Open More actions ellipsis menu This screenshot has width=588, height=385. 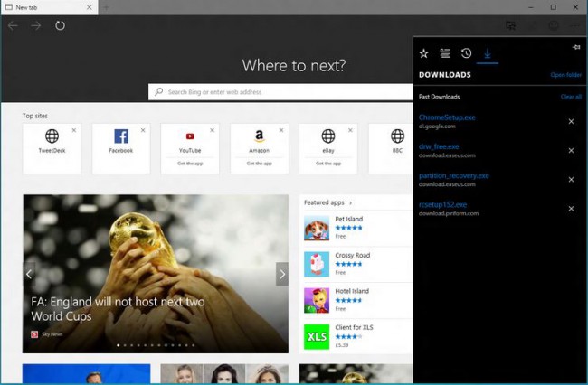click(574, 25)
